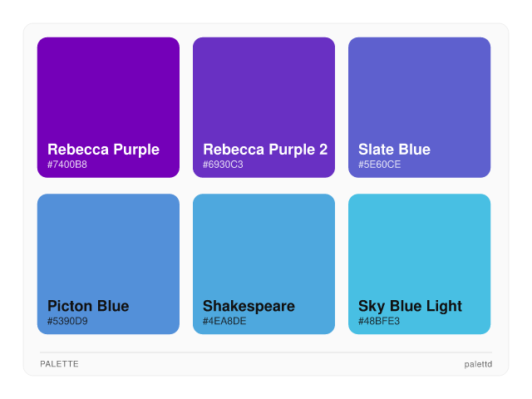This screenshot has height=399, width=532.
Task: Choose the Picton Blue color swatch
Action: click(x=108, y=248)
